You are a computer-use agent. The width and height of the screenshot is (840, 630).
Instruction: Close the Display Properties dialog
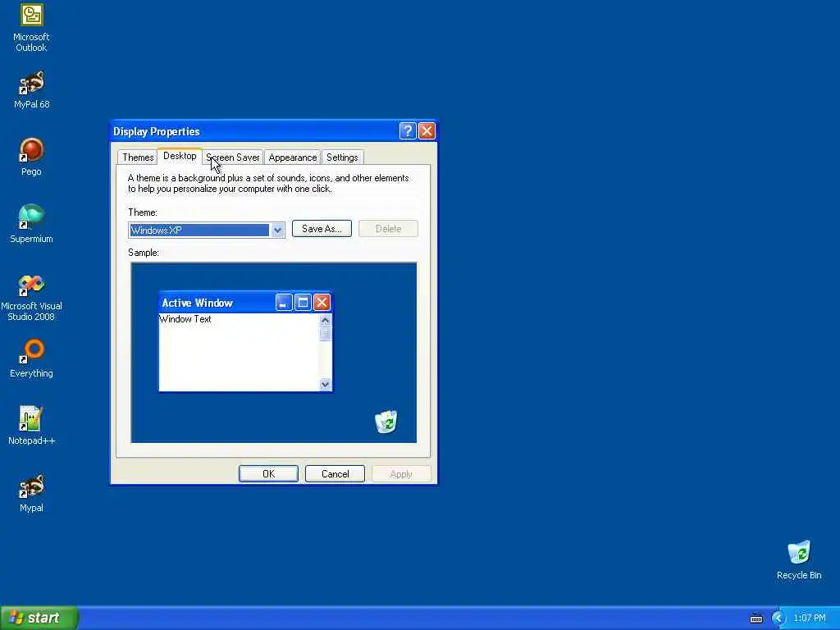click(x=427, y=130)
